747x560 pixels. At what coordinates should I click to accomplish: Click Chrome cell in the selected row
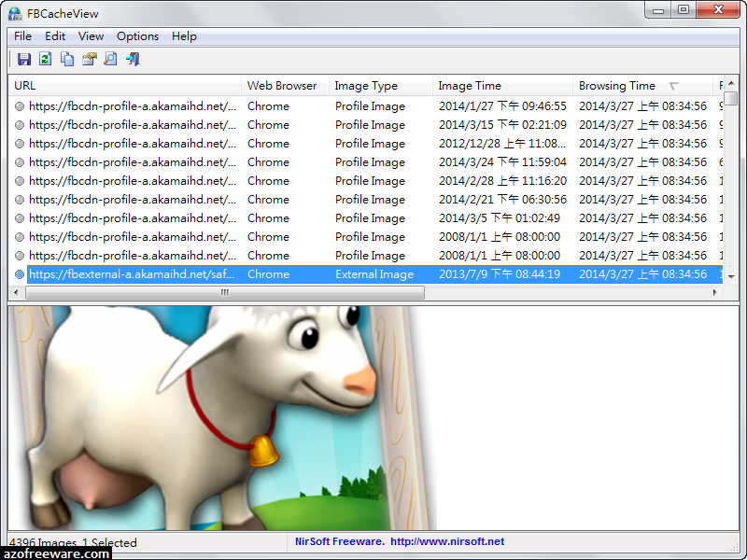point(268,274)
